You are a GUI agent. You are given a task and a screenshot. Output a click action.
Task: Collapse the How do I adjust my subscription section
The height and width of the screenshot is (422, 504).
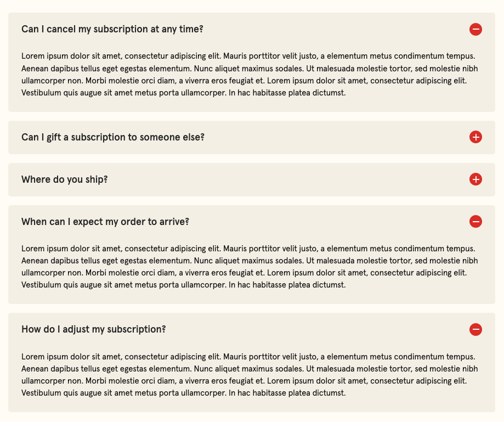pos(475,330)
